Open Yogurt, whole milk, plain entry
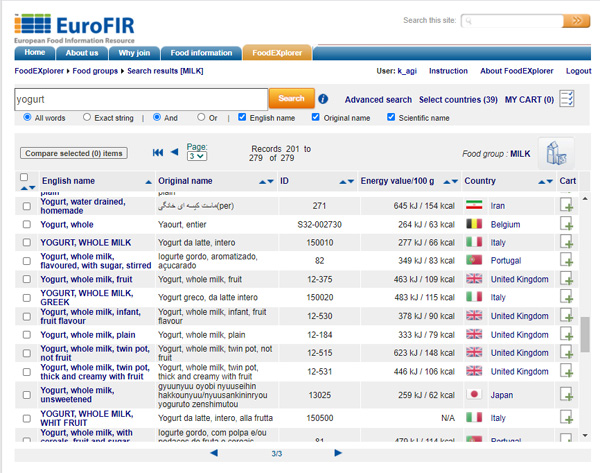This screenshot has width=600, height=473. [88, 335]
